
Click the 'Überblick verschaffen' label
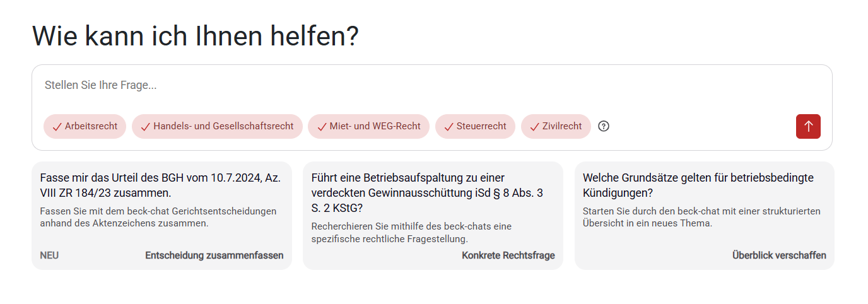coord(778,255)
